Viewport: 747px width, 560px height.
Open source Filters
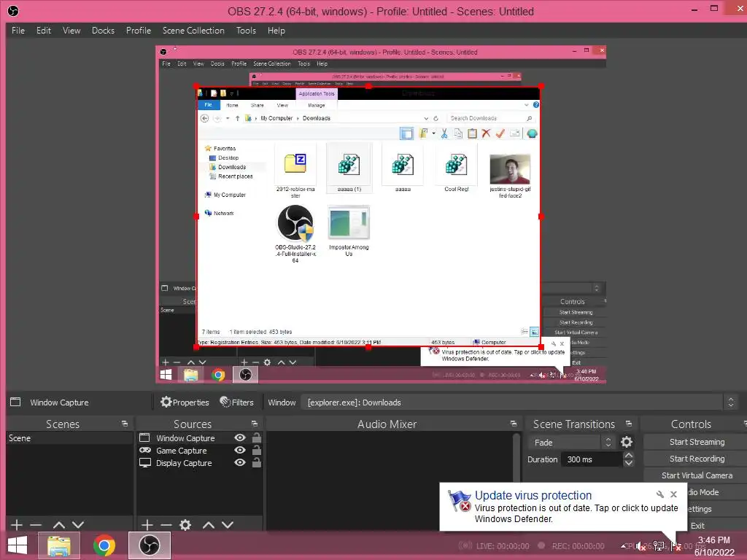237,402
